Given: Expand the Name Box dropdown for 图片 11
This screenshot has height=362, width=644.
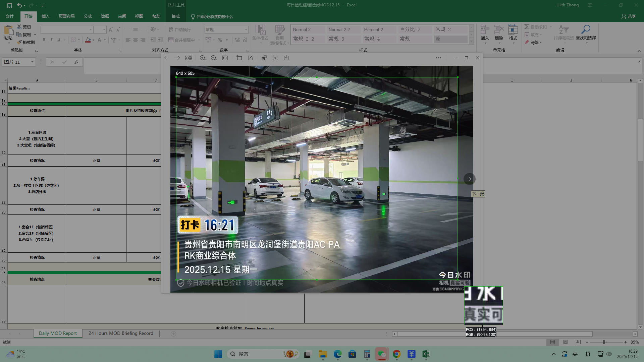Looking at the screenshot, I should [32, 62].
